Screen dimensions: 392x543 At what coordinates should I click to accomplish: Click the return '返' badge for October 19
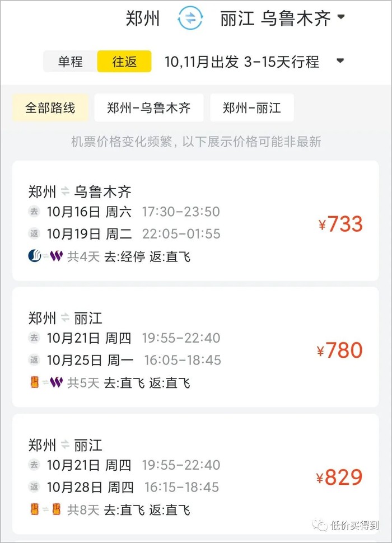tap(34, 233)
